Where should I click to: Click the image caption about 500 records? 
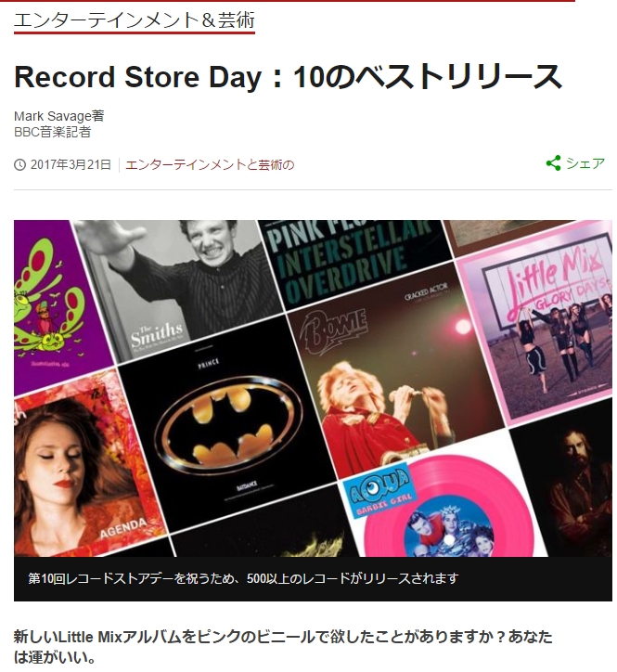coord(243,578)
